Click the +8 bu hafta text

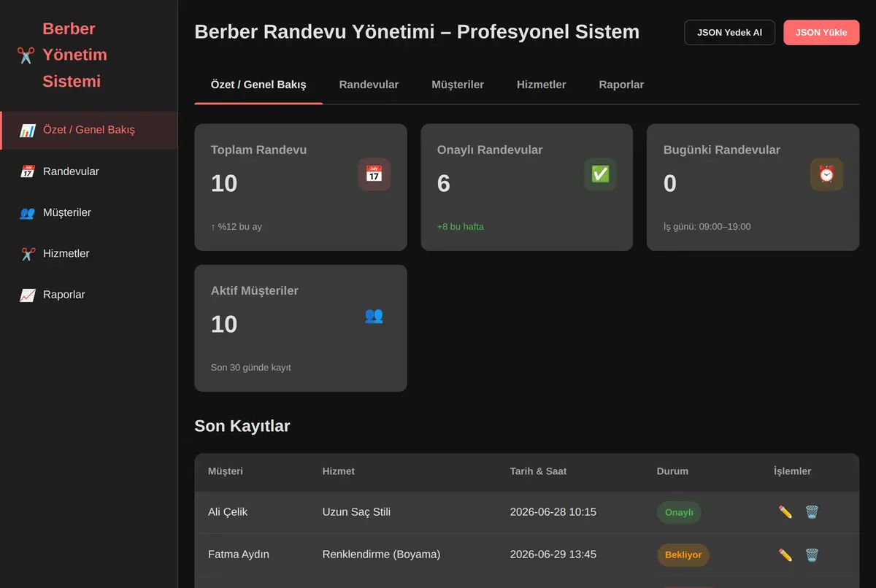click(461, 227)
